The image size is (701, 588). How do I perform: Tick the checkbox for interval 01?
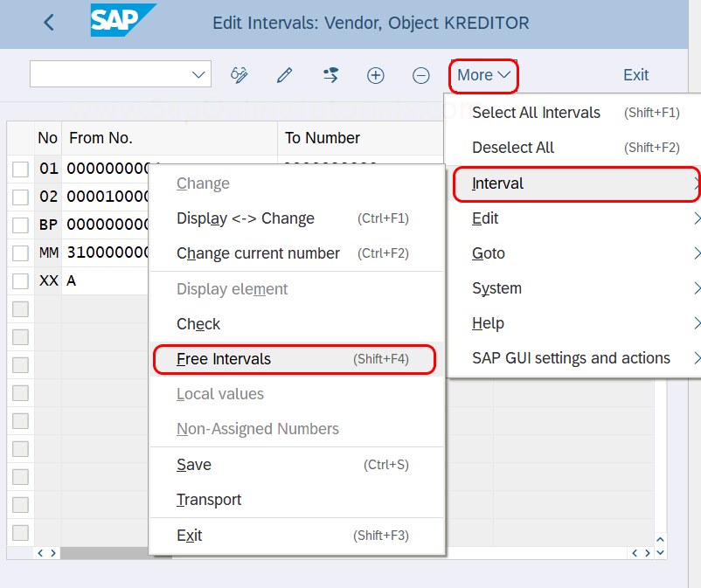click(x=21, y=169)
